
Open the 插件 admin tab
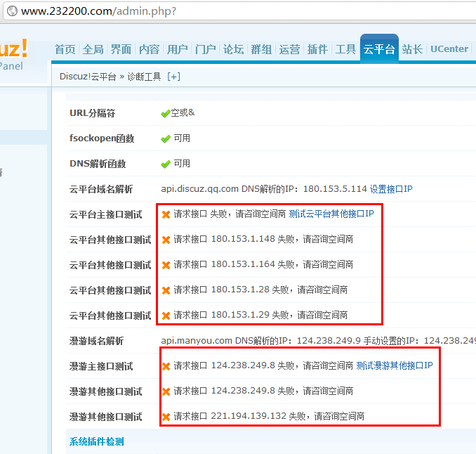point(317,49)
